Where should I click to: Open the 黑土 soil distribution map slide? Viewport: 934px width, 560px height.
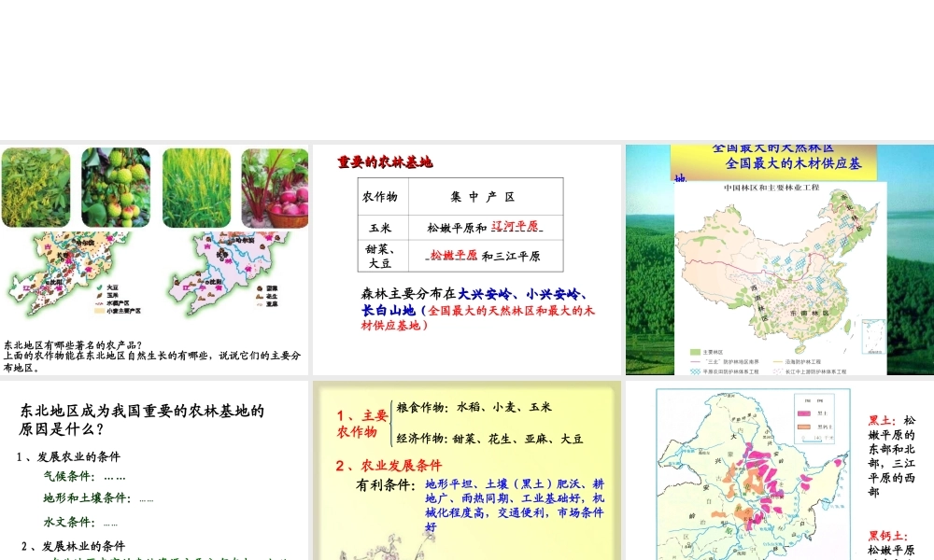pyautogui.click(x=780, y=470)
